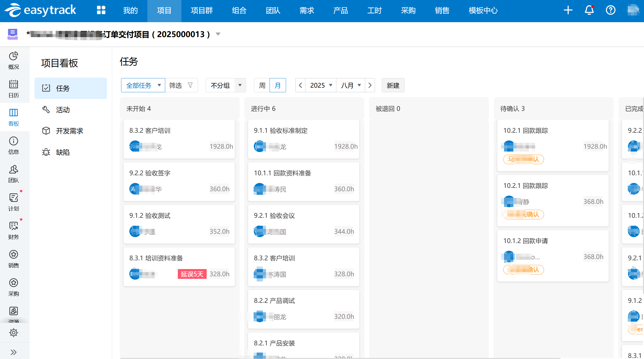Image resolution: width=644 pixels, height=359 pixels.
Task: Go to 项目群 in top navigation
Action: (x=202, y=11)
